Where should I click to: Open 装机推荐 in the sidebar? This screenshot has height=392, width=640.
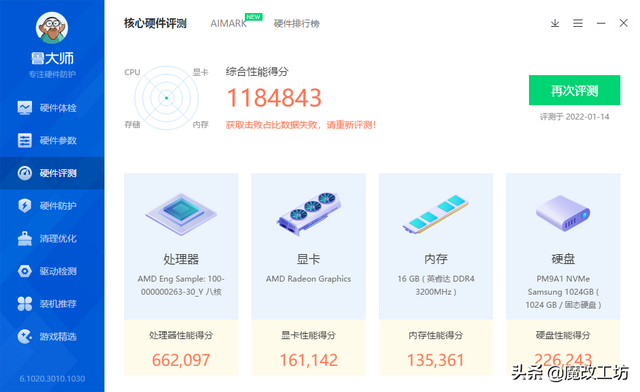(52, 304)
